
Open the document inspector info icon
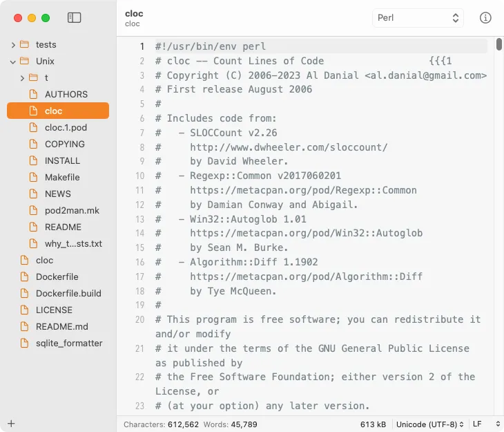tap(485, 18)
